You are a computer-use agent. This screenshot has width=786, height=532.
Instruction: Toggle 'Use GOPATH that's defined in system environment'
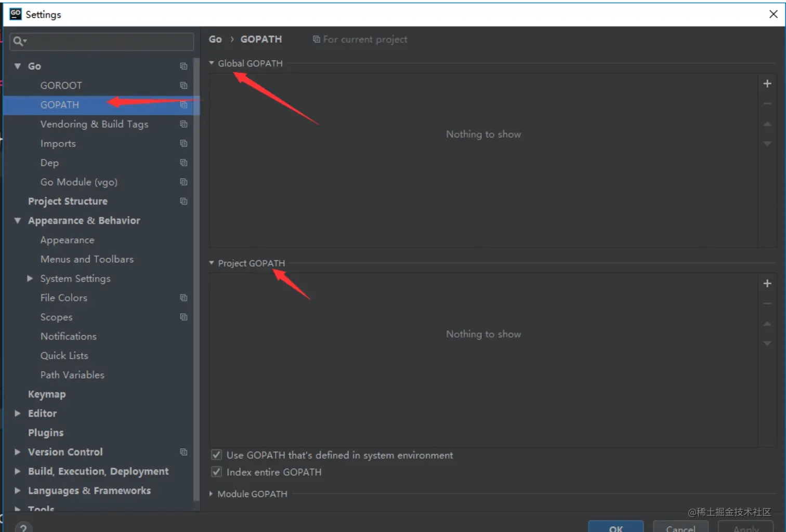coord(216,455)
